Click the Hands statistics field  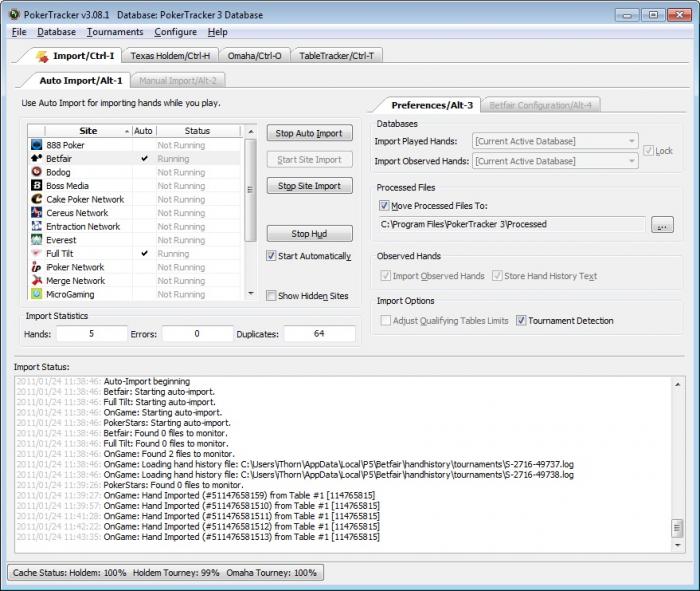tap(92, 333)
